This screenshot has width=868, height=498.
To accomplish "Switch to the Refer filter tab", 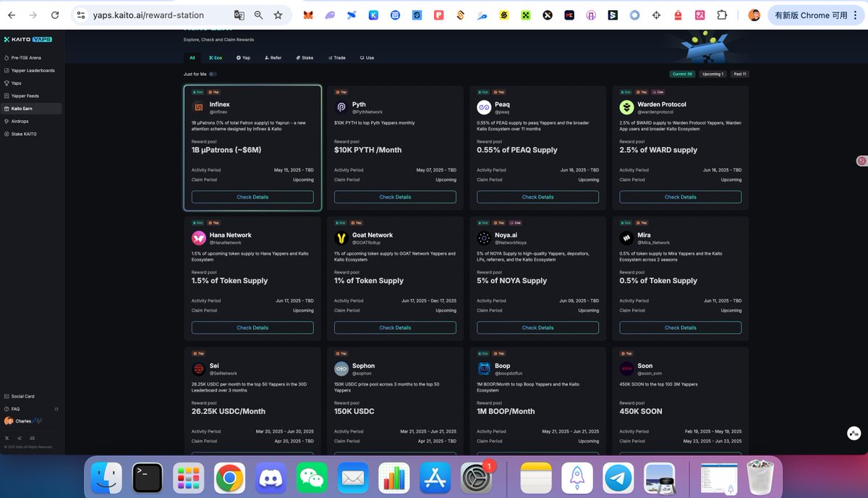I will pyautogui.click(x=273, y=57).
